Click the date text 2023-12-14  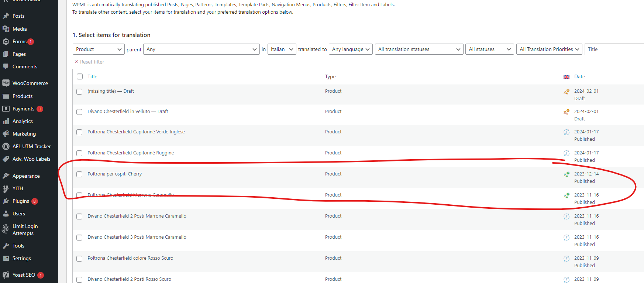pyautogui.click(x=586, y=174)
